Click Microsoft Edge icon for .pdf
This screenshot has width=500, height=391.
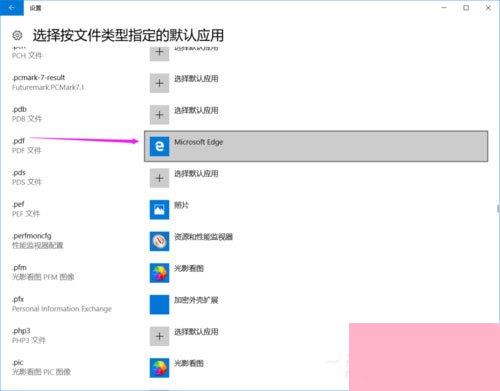(159, 146)
